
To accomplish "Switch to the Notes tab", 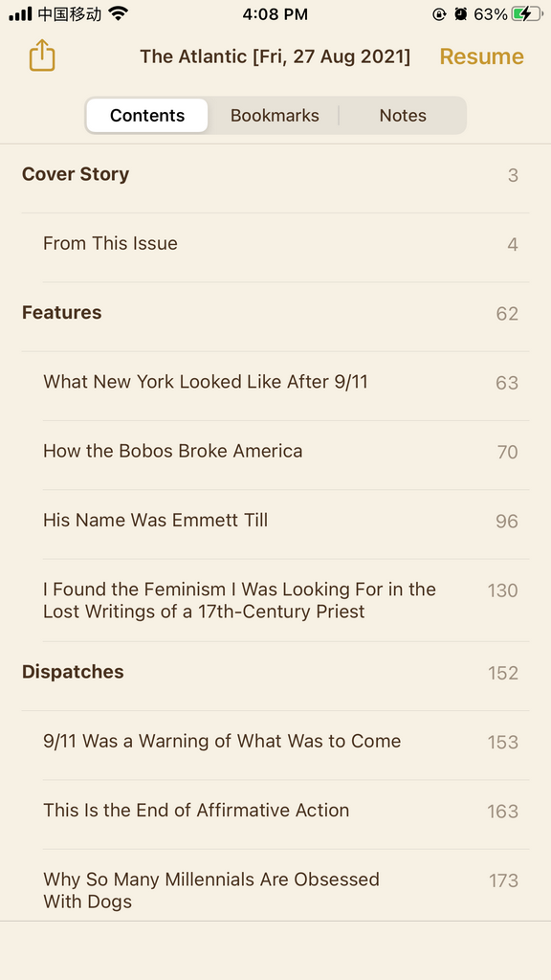I will pyautogui.click(x=403, y=116).
